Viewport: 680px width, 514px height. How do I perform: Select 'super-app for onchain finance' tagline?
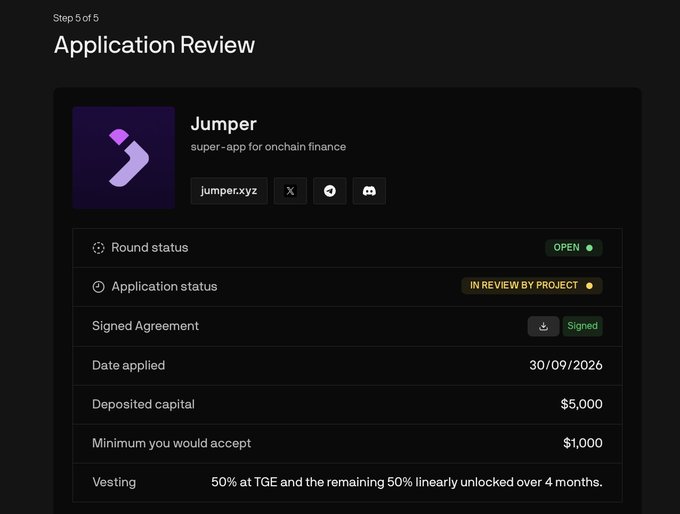(x=268, y=147)
